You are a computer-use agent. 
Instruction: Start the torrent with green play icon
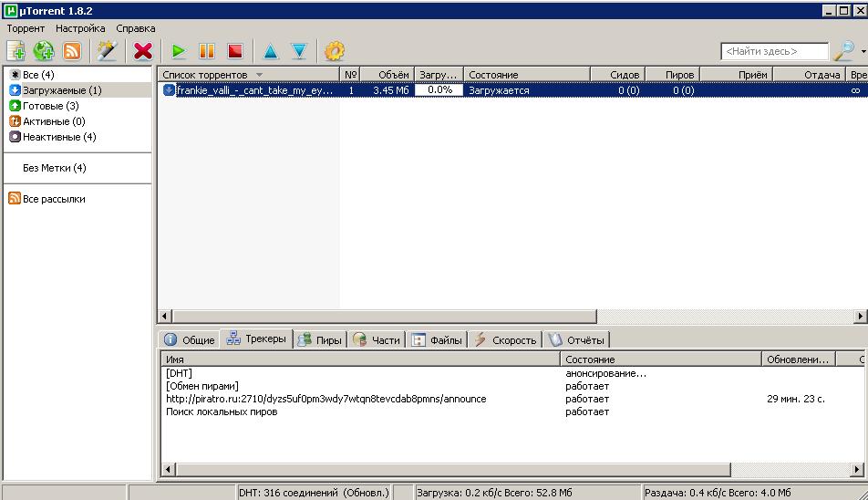(x=179, y=51)
